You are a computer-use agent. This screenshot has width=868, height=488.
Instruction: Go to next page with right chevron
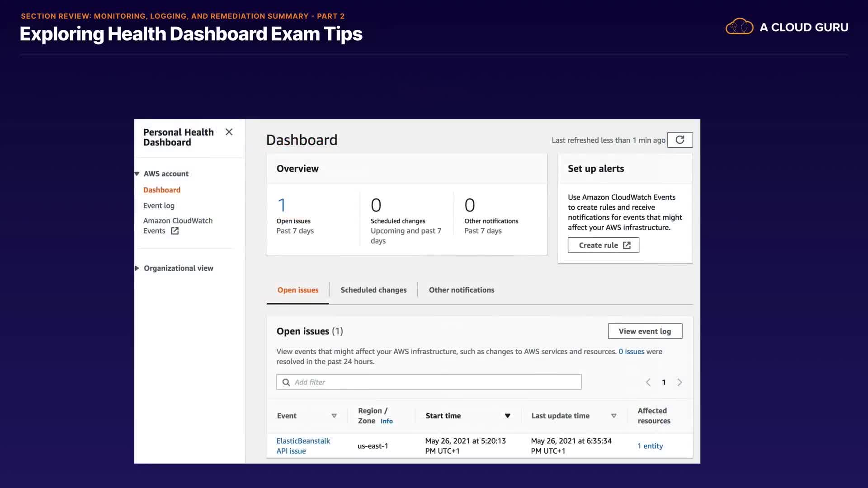679,382
